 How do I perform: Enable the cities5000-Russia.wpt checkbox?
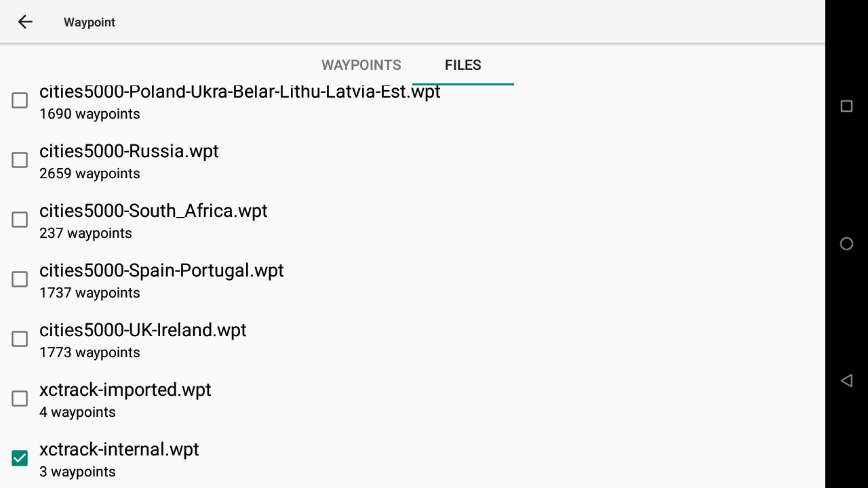coord(20,160)
